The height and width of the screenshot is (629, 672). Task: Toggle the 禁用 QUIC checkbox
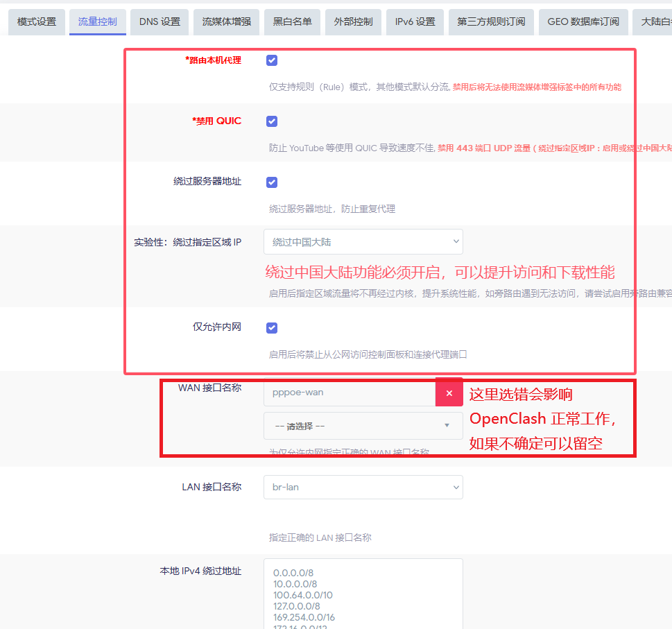[x=272, y=121]
